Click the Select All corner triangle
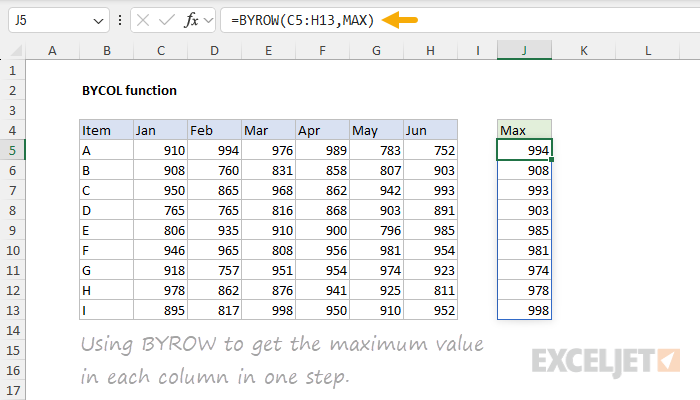Screen dimensions: 700x400 pyautogui.click(x=16, y=50)
